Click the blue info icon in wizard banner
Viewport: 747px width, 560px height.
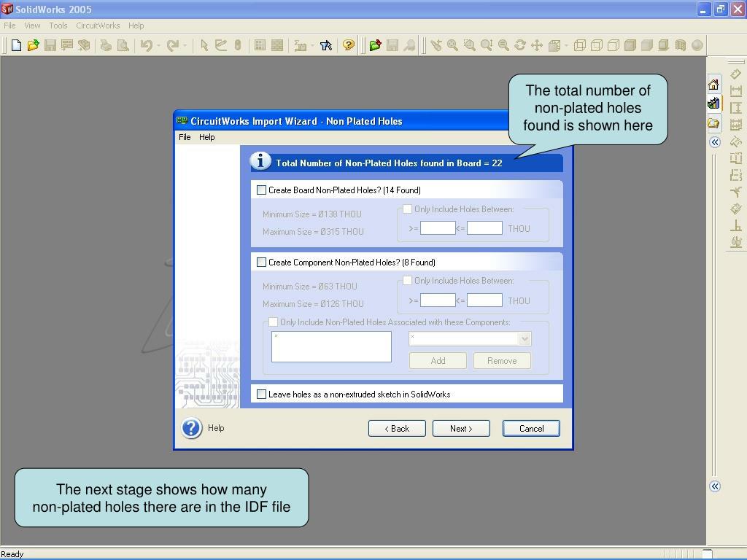click(260, 161)
